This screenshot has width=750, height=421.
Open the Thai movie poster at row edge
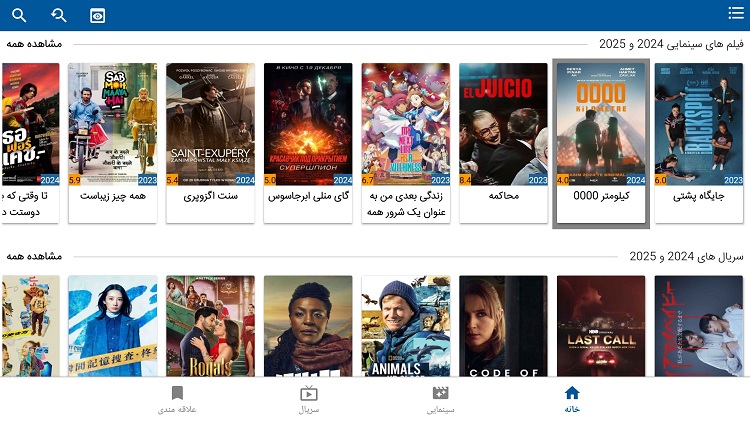31,124
